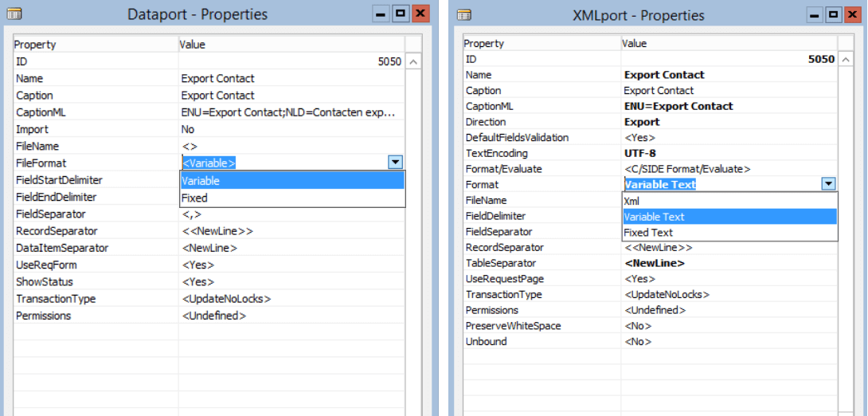
Task: Click the UseReqForm value <Yes>
Action: (x=198, y=265)
